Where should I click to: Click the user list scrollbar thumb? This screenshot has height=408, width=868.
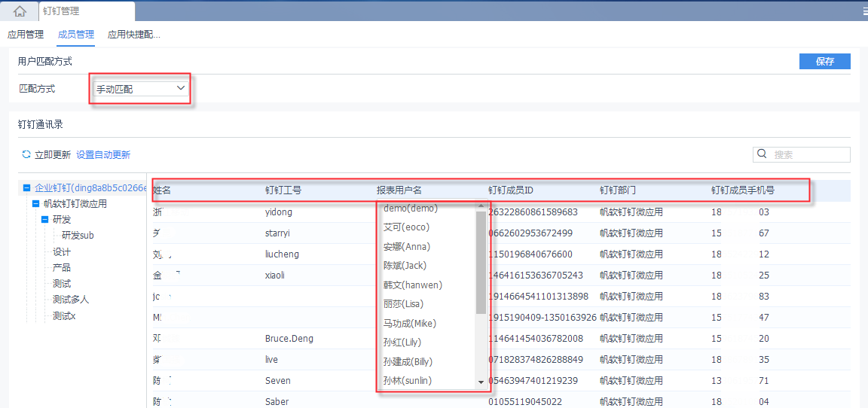tap(481, 263)
